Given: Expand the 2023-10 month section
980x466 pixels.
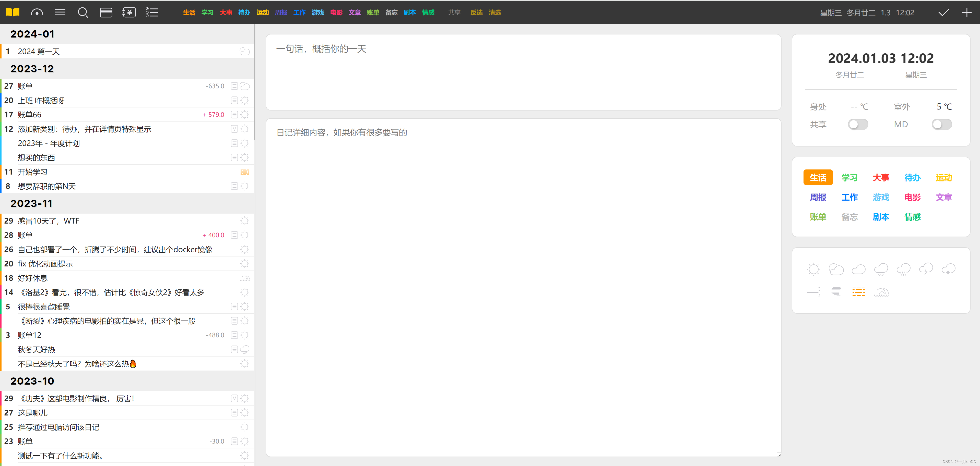Looking at the screenshot, I should click(32, 381).
